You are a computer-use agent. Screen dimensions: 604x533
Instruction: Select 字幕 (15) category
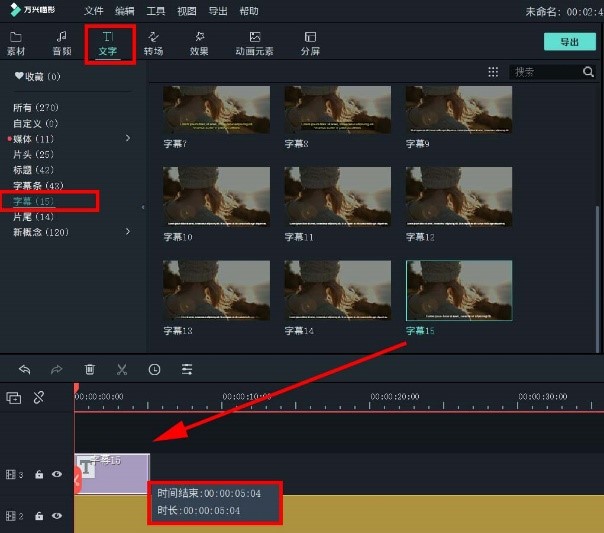click(34, 201)
